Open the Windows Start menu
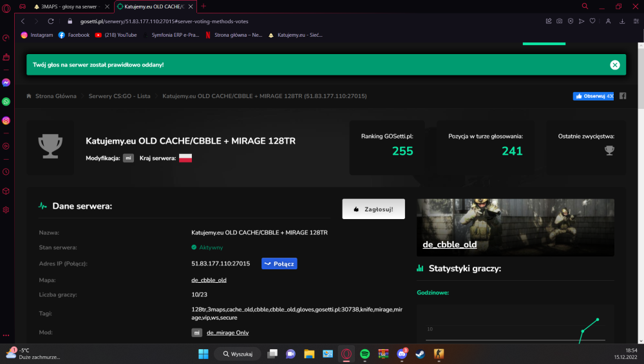Image resolution: width=644 pixels, height=364 pixels. click(204, 354)
